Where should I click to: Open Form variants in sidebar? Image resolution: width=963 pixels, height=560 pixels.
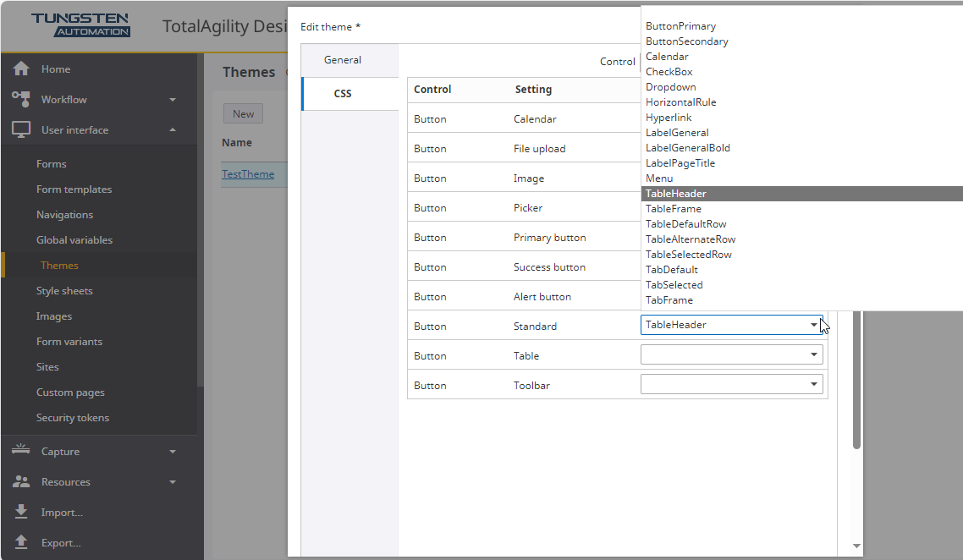pos(69,342)
